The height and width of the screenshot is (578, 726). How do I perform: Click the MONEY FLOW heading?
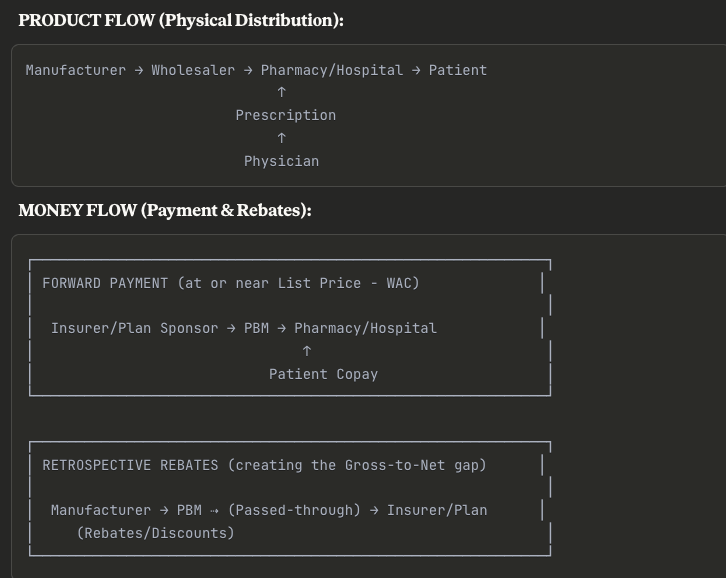tap(165, 210)
